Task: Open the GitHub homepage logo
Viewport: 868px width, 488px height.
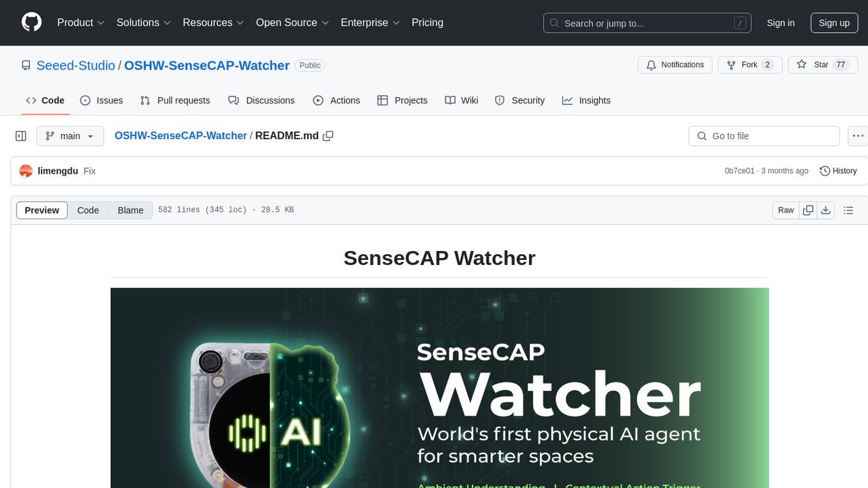Action: 31,22
